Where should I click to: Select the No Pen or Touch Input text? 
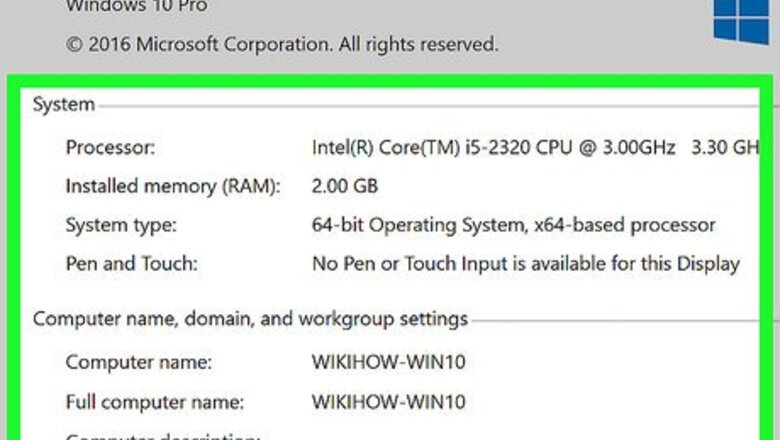point(525,264)
